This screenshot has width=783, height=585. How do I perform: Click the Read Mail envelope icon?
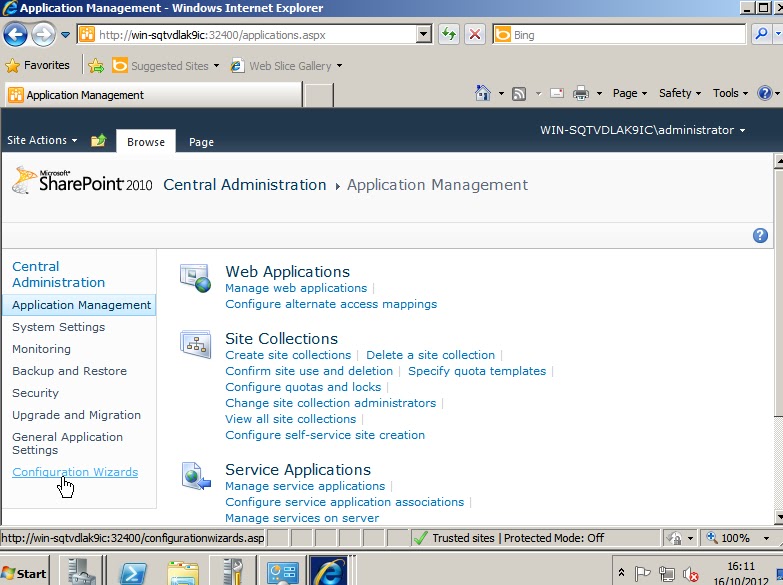(556, 93)
